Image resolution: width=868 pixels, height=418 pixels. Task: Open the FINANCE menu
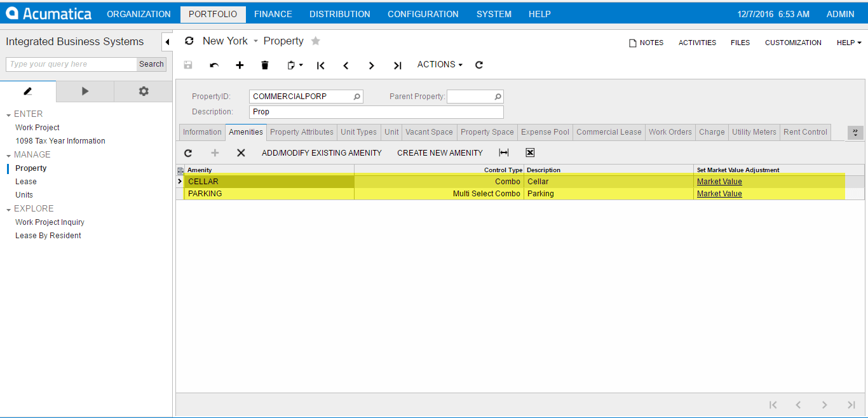pyautogui.click(x=273, y=14)
